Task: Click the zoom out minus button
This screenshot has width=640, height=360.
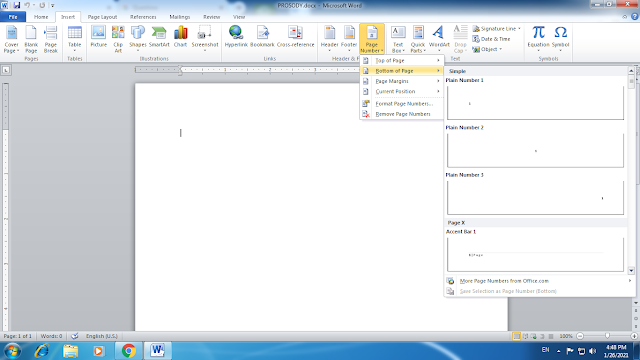Action: click(580, 336)
